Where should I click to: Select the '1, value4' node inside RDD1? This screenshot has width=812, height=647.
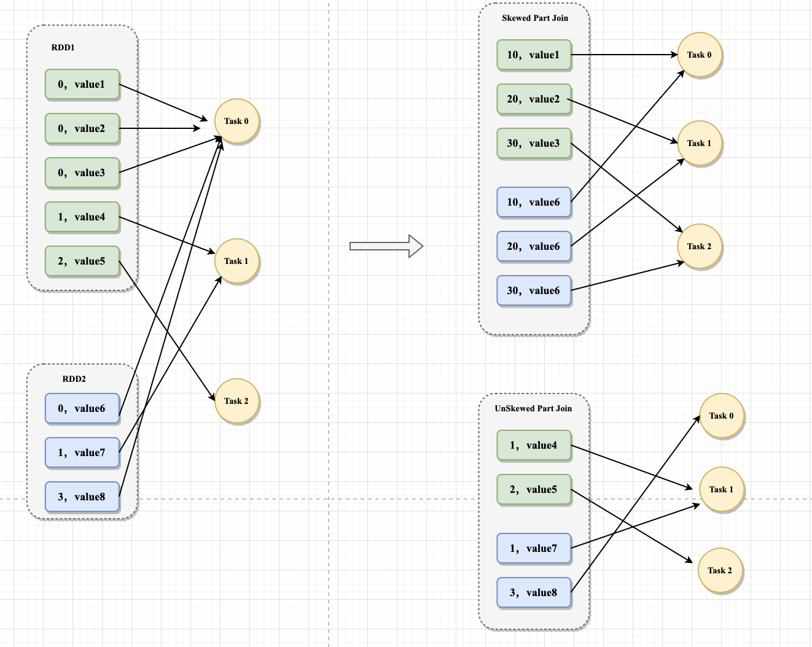tap(82, 217)
